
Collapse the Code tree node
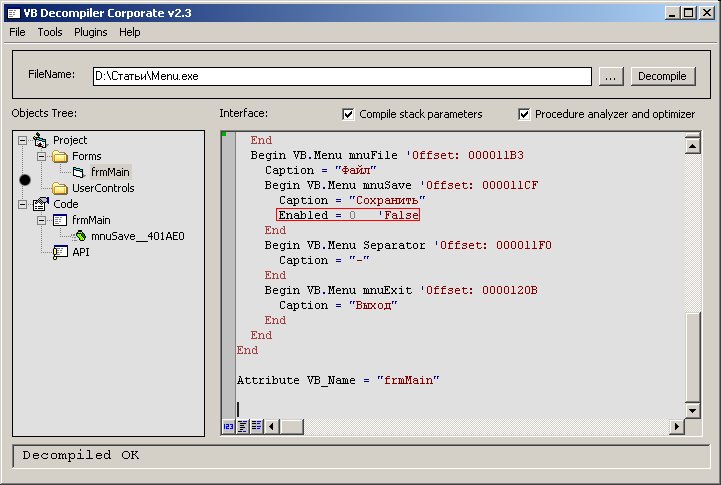click(x=24, y=204)
